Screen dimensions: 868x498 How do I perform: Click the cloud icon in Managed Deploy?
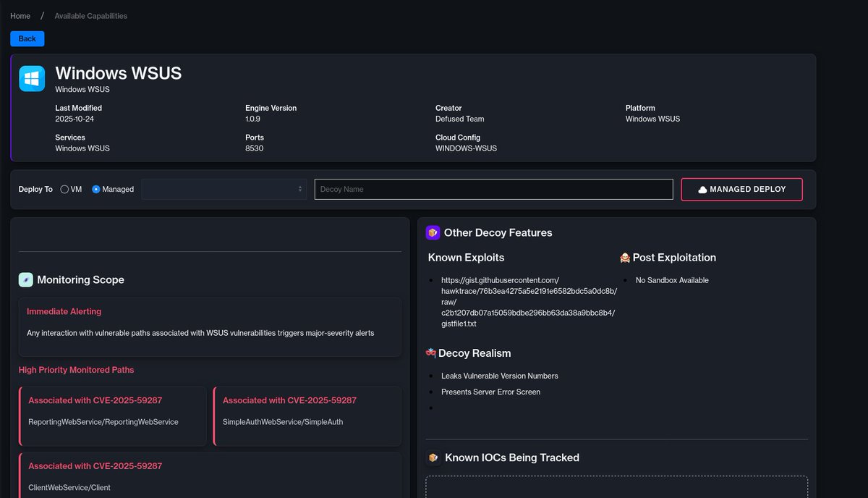(702, 189)
